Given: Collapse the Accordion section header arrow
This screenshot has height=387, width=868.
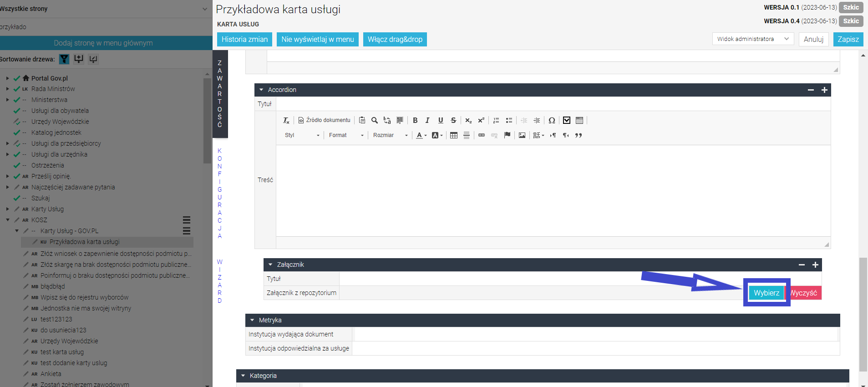Looking at the screenshot, I should [261, 90].
